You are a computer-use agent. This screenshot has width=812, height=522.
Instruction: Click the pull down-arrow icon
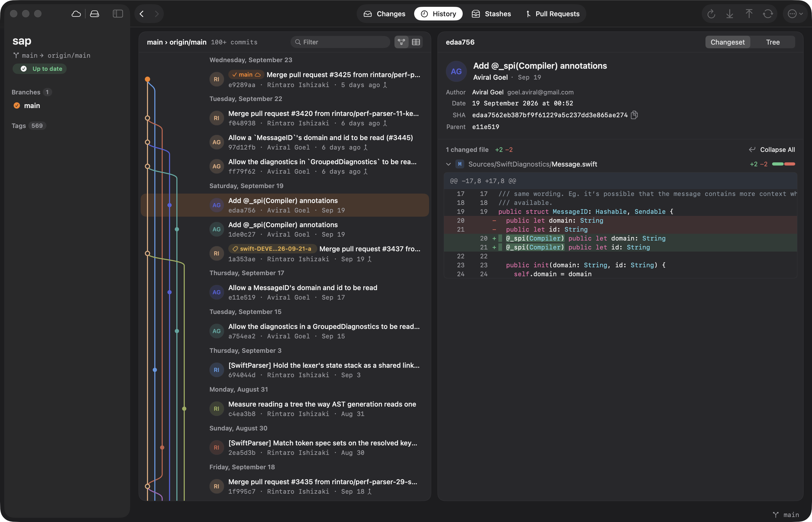pyautogui.click(x=730, y=14)
